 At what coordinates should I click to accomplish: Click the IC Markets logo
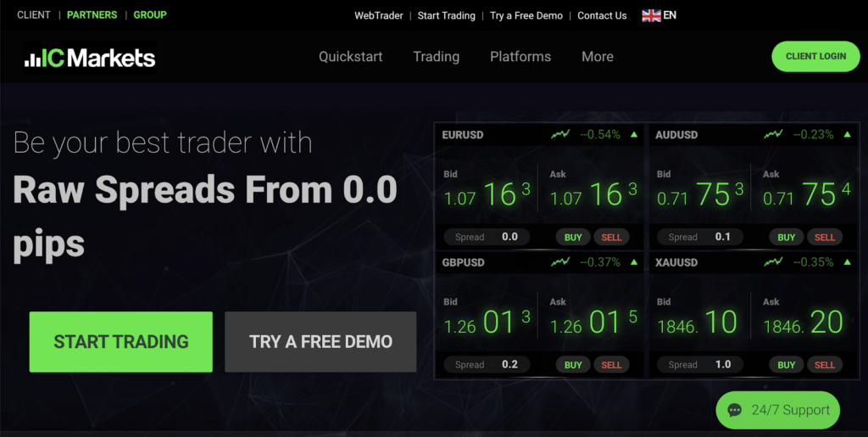pyautogui.click(x=90, y=58)
